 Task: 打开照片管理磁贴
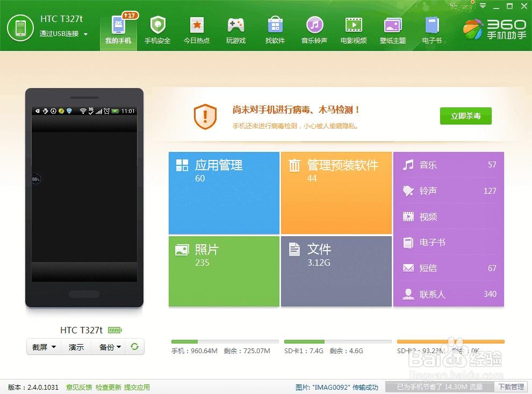pos(224,271)
